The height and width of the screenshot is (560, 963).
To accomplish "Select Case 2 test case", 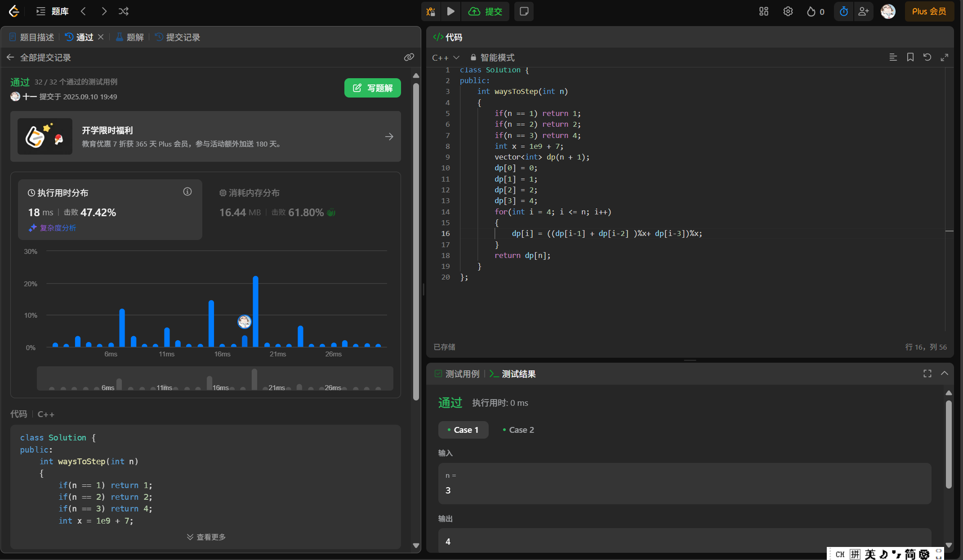I will point(518,430).
